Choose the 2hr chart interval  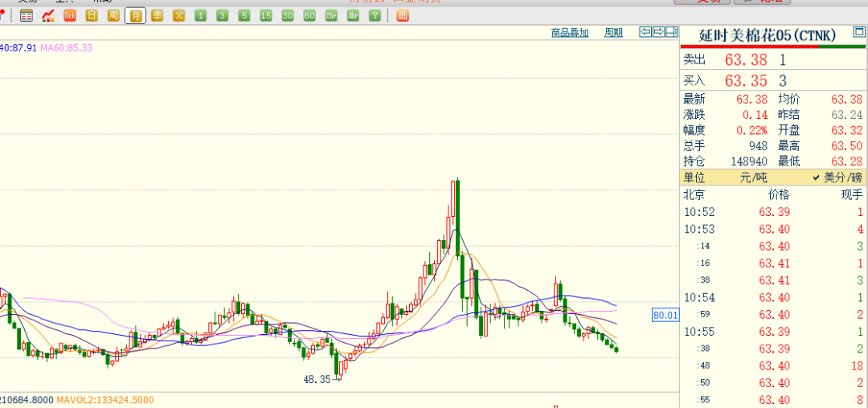pyautogui.click(x=331, y=15)
